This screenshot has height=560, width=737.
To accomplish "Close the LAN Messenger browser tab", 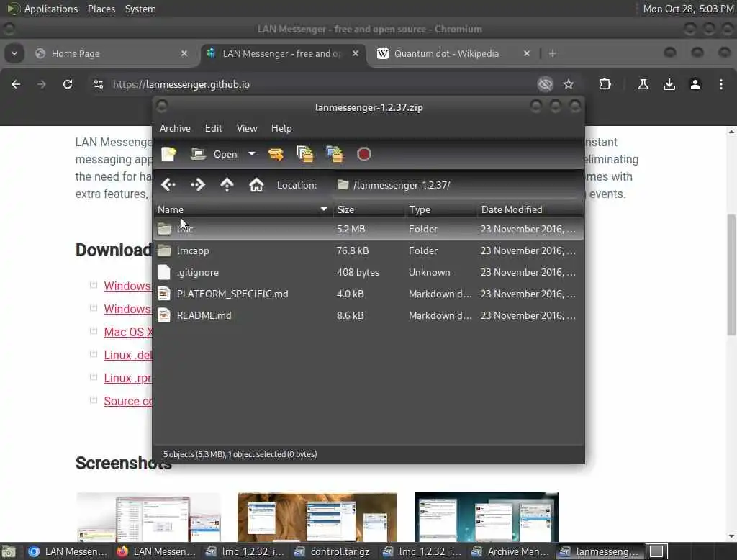I will [356, 53].
